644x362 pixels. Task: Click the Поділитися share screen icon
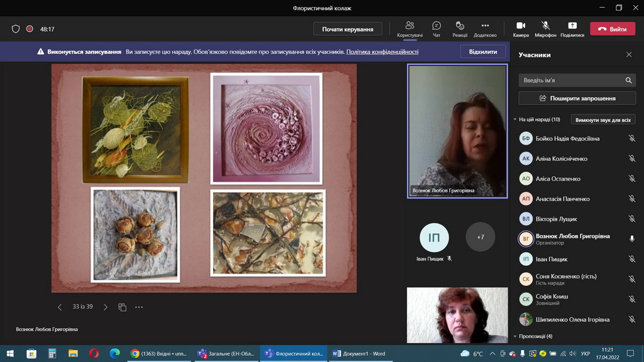click(x=572, y=26)
